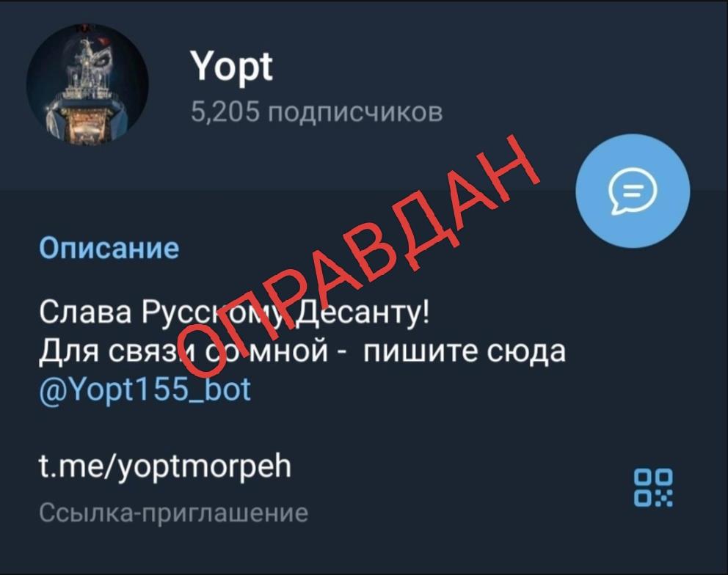Tap the line ending in пишите сюда
Screen dimensions: 728x575
point(302,351)
